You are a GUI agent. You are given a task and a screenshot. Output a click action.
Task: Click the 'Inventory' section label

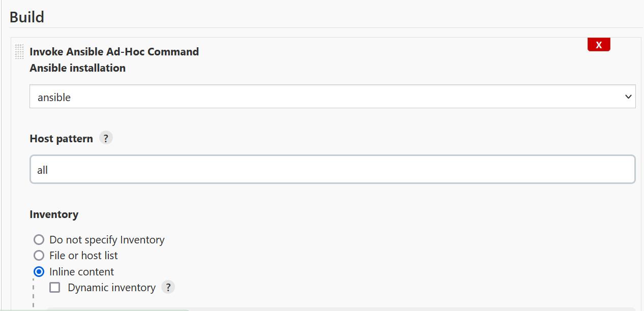click(54, 214)
